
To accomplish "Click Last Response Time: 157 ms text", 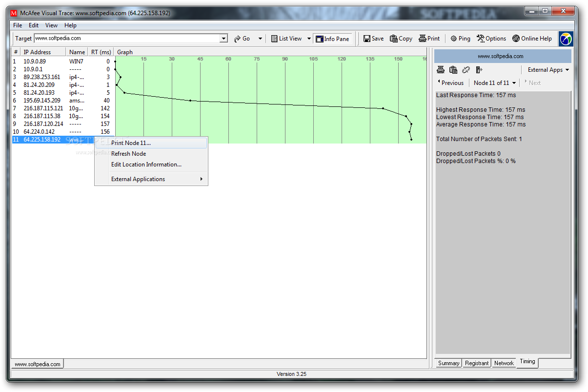I will point(476,95).
